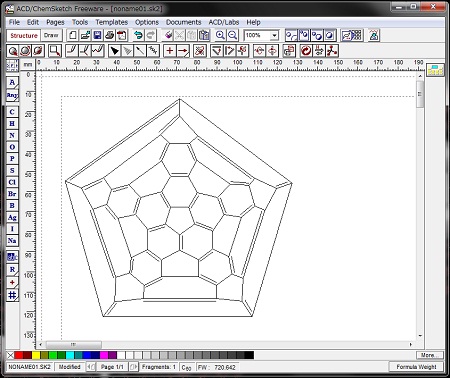The image size is (450, 378).
Task: Click the 3D Optimization icon
Action: coord(332,51)
